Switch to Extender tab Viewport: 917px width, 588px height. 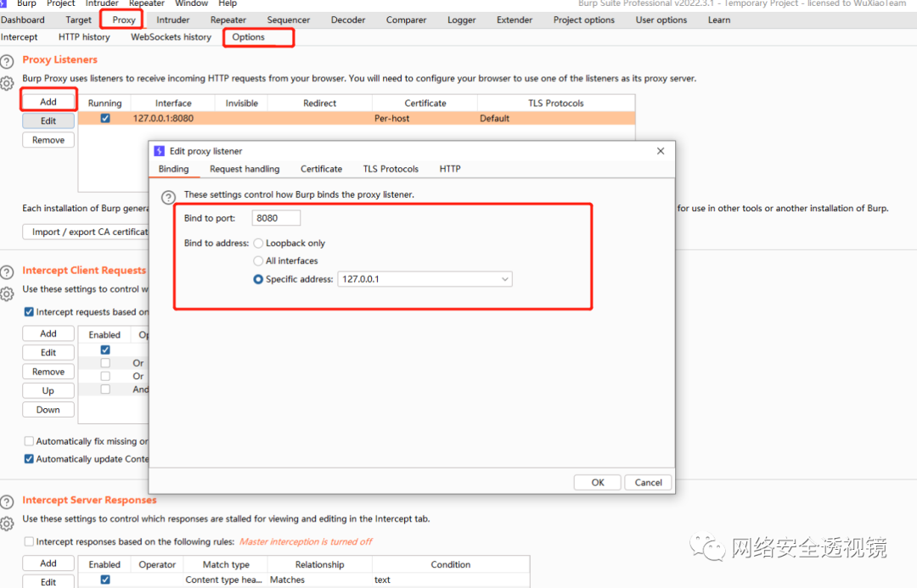[x=515, y=20]
